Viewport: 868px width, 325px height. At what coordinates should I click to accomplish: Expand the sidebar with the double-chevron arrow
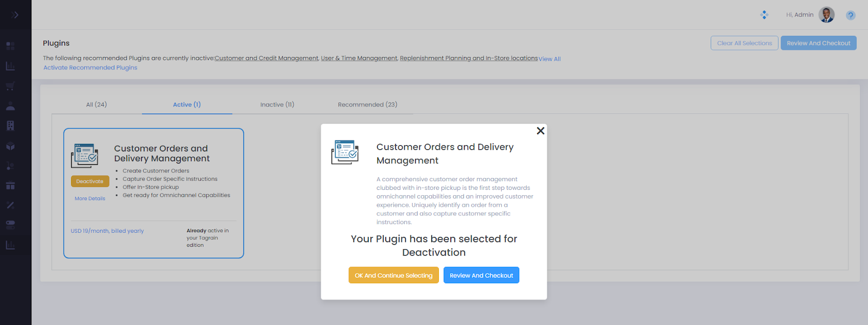(x=15, y=15)
